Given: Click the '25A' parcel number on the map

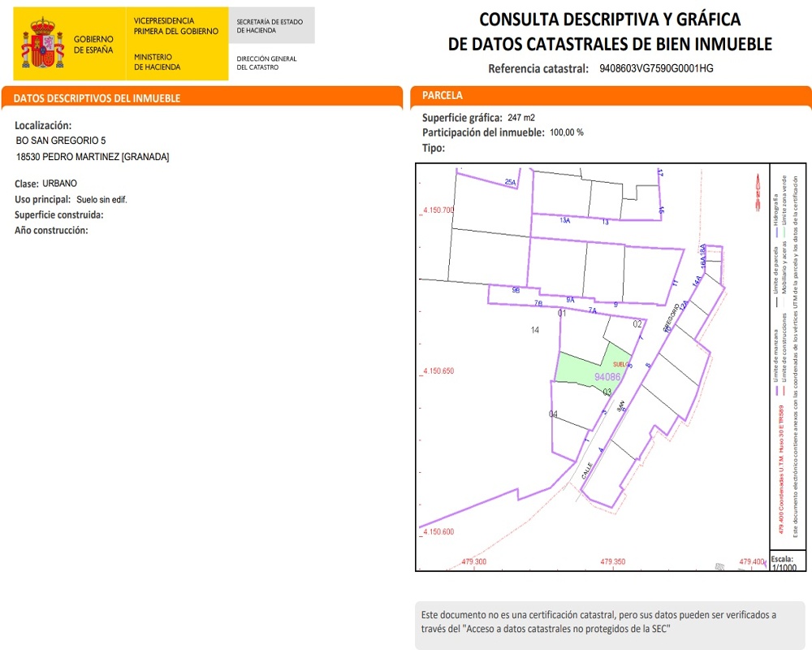Looking at the screenshot, I should 510,182.
